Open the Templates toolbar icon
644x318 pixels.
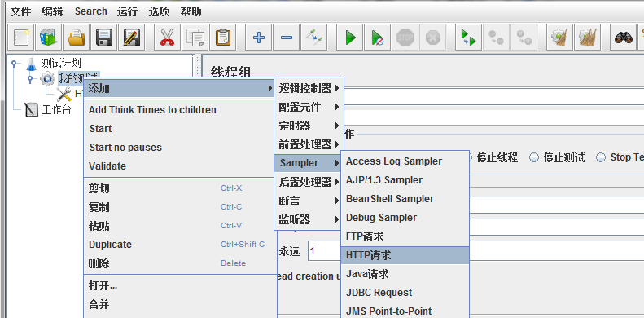pyautogui.click(x=49, y=38)
